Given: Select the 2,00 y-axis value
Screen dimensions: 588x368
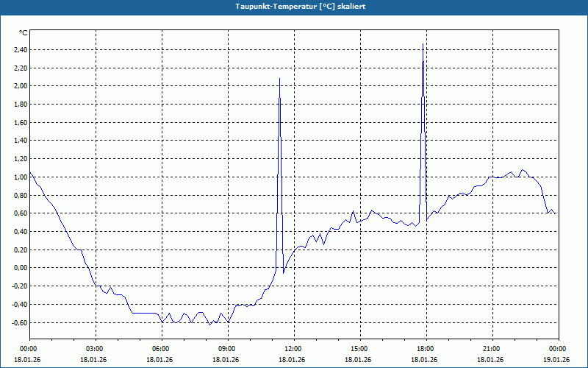Looking at the screenshot, I should [21, 86].
